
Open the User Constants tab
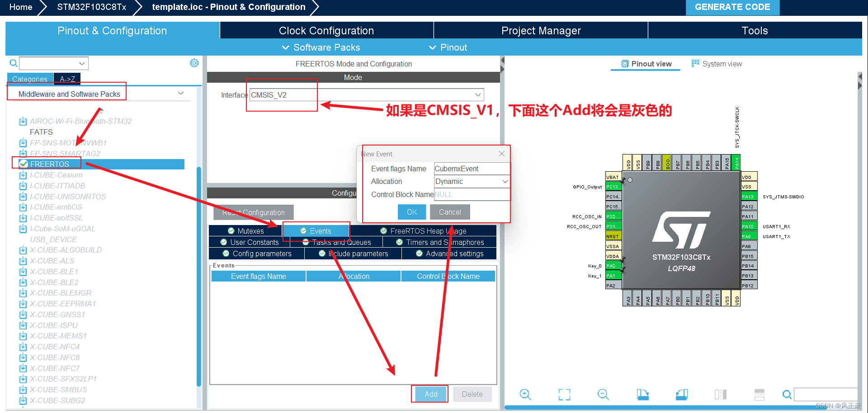coord(250,242)
